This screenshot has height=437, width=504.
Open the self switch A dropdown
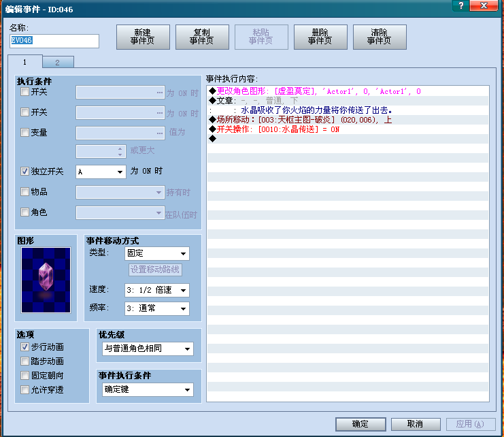(101, 172)
